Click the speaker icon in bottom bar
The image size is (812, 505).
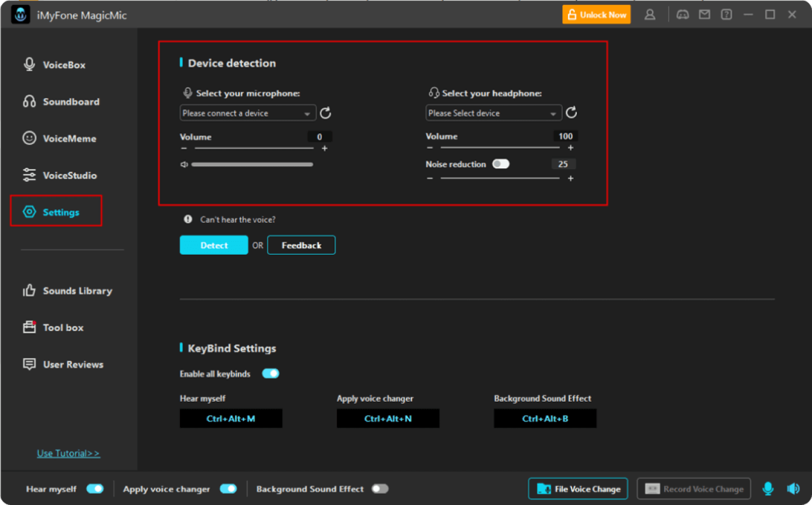(x=793, y=489)
